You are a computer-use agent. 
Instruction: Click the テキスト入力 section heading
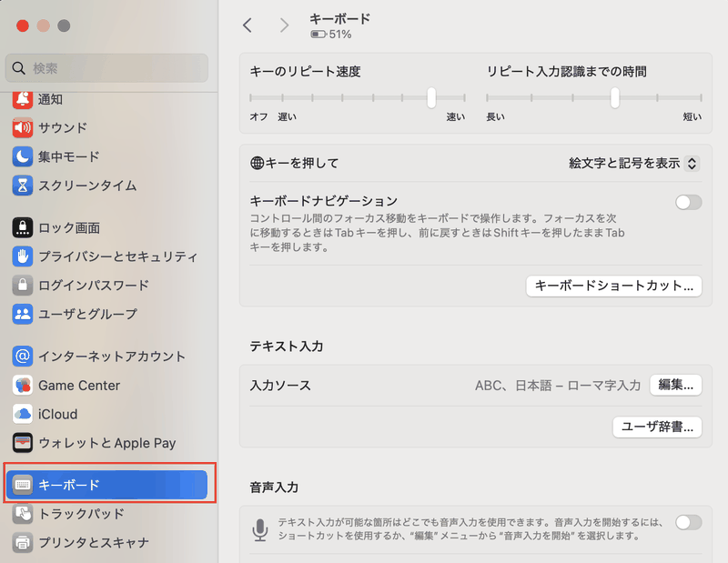(x=287, y=347)
